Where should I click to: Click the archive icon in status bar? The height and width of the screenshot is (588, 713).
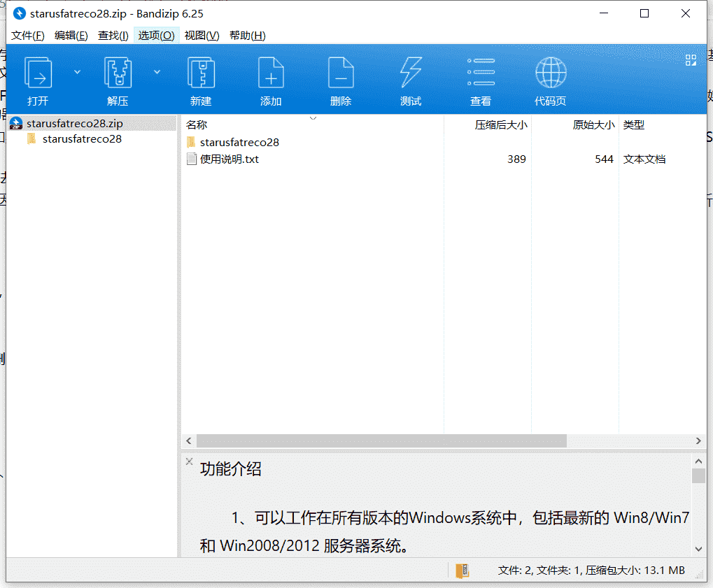462,571
